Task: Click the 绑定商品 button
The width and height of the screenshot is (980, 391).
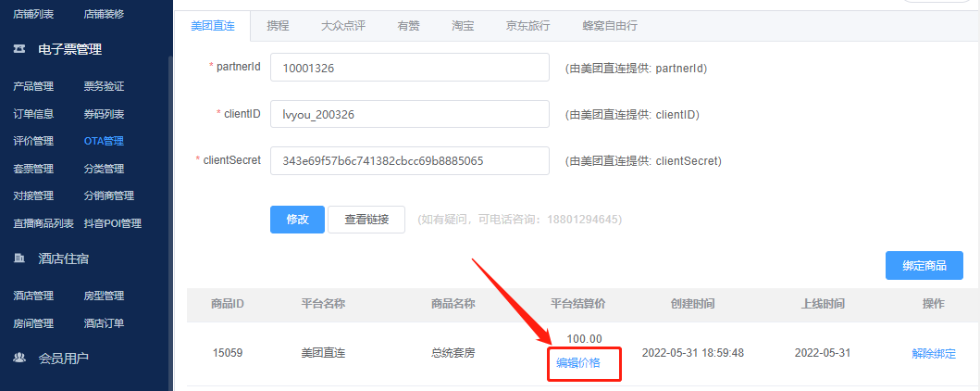Action: click(924, 266)
